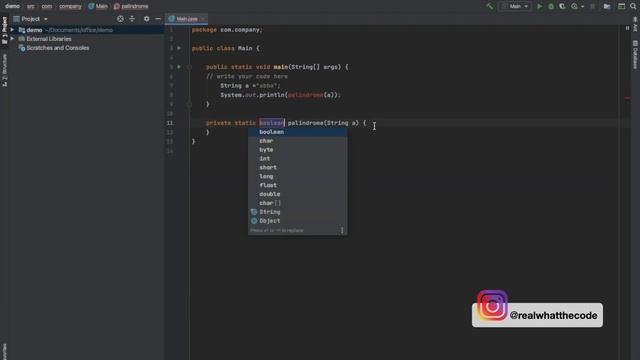The image size is (640, 360).
Task: Click the run gutter arrow beside the main method
Action: pyautogui.click(x=179, y=67)
